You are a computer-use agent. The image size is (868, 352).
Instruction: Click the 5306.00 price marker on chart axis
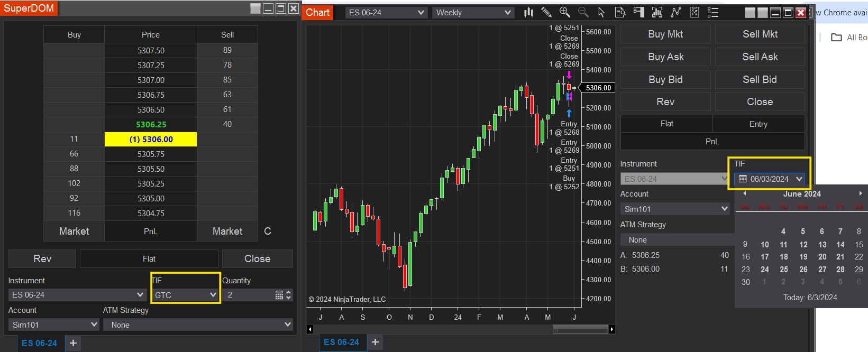click(598, 88)
